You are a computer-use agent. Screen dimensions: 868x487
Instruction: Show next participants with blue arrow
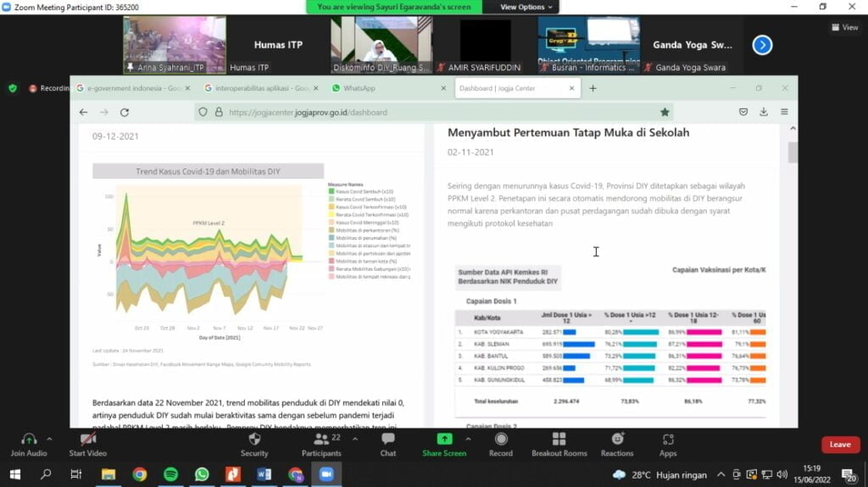[x=762, y=45]
